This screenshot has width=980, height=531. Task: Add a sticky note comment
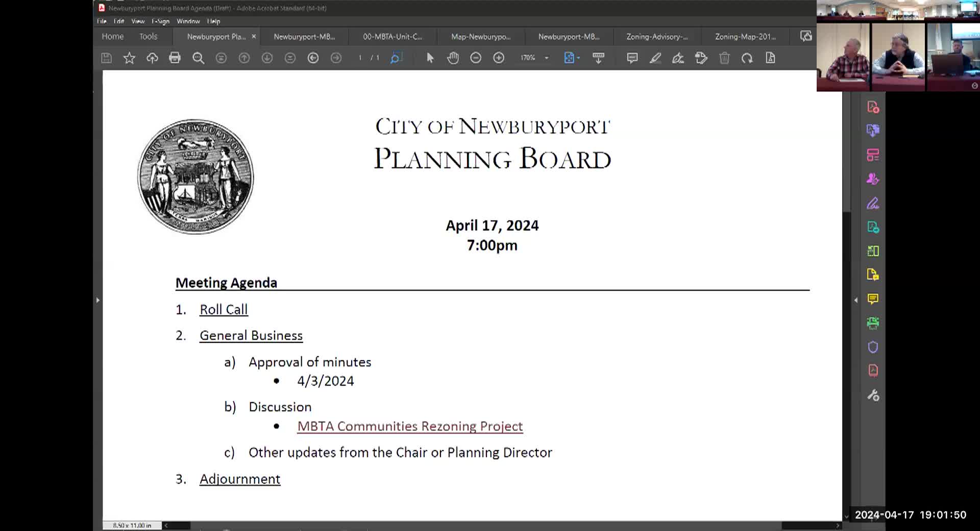tap(632, 58)
